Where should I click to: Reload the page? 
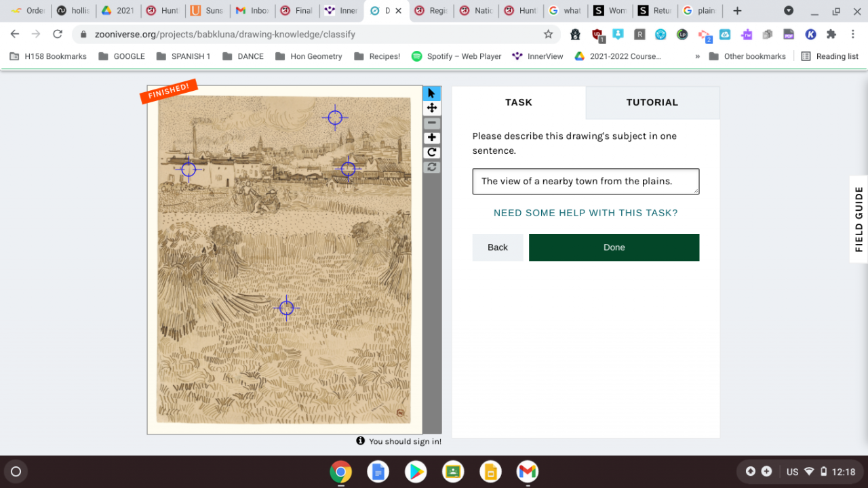click(x=58, y=34)
